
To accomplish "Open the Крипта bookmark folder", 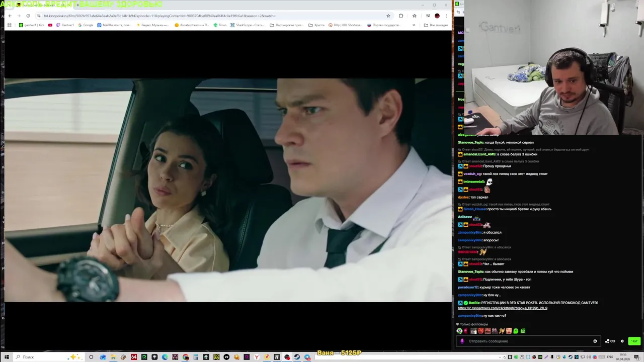I will pyautogui.click(x=316, y=25).
